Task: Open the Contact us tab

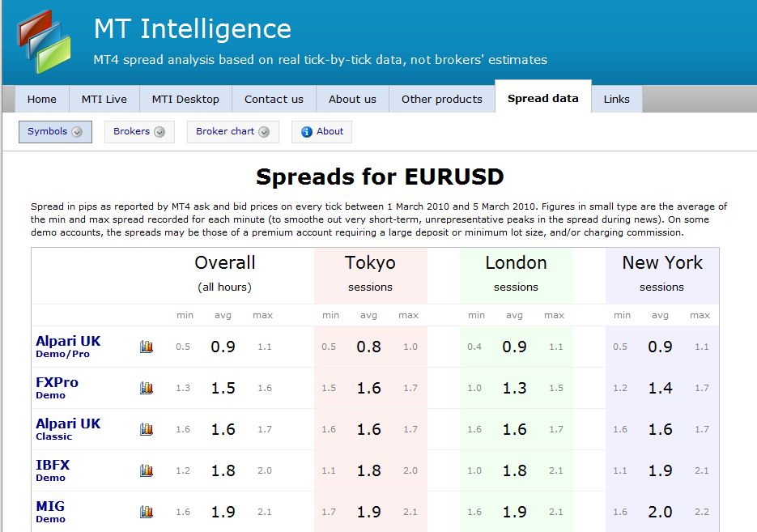Action: click(x=274, y=99)
